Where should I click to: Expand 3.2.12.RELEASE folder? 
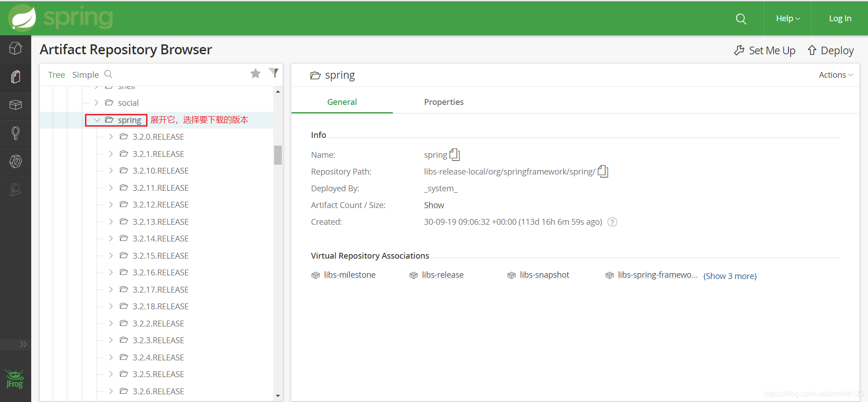[x=111, y=204]
